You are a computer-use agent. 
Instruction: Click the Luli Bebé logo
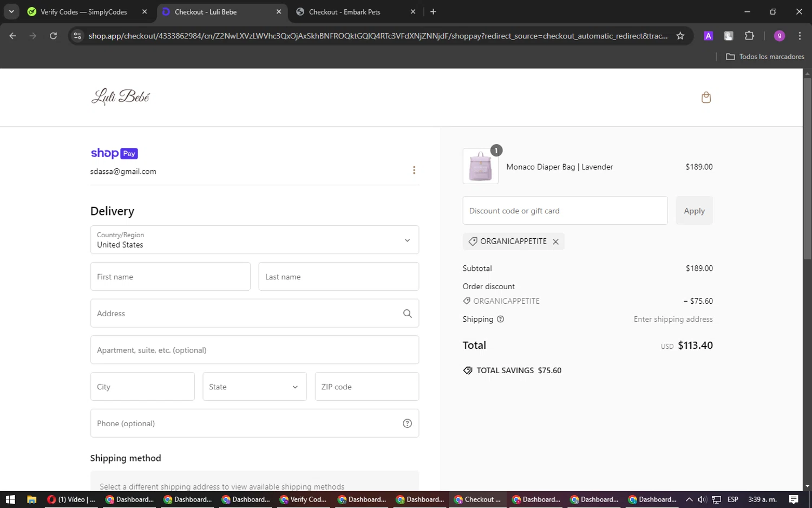tap(120, 96)
